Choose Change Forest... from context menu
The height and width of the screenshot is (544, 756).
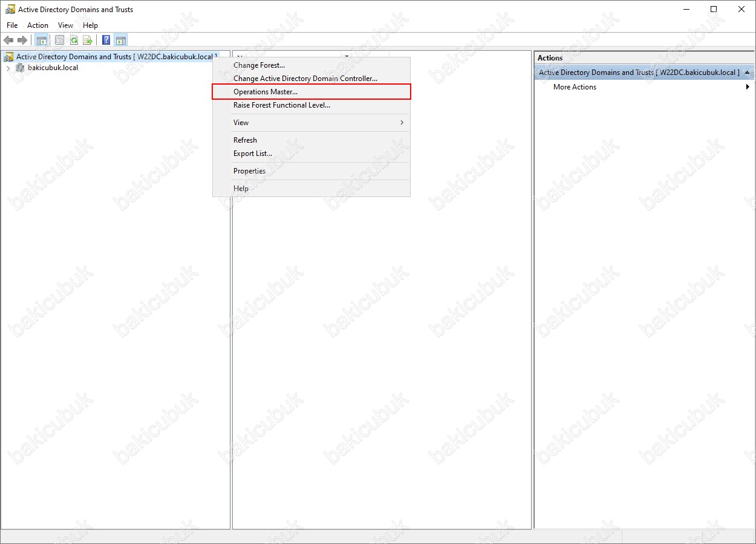(x=311, y=65)
